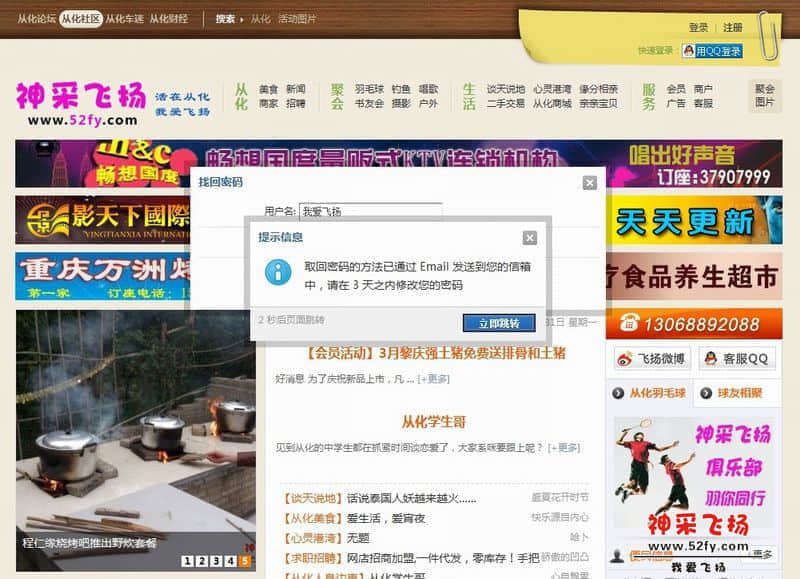Open the 注册 register link
800x579 pixels.
(x=733, y=28)
